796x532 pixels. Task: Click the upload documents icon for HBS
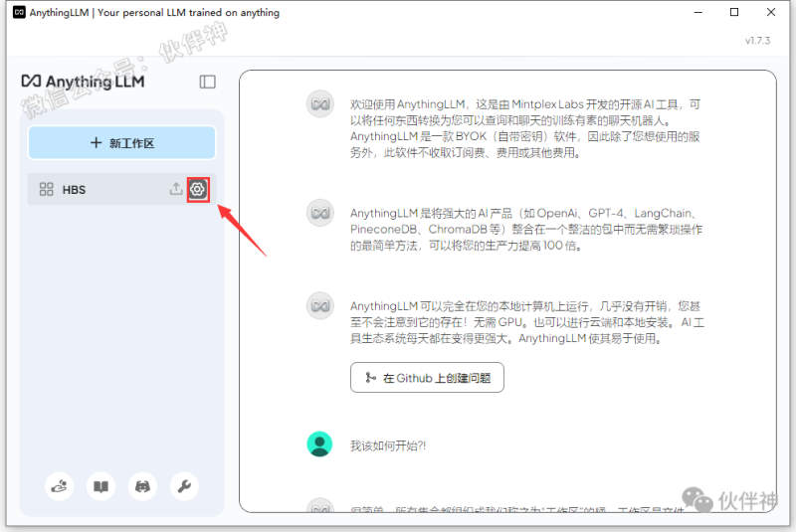176,189
